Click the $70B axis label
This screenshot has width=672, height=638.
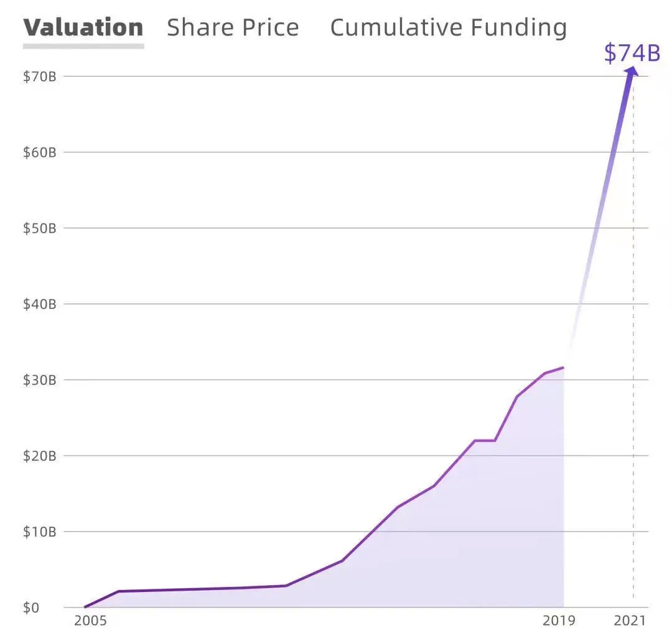tap(40, 77)
